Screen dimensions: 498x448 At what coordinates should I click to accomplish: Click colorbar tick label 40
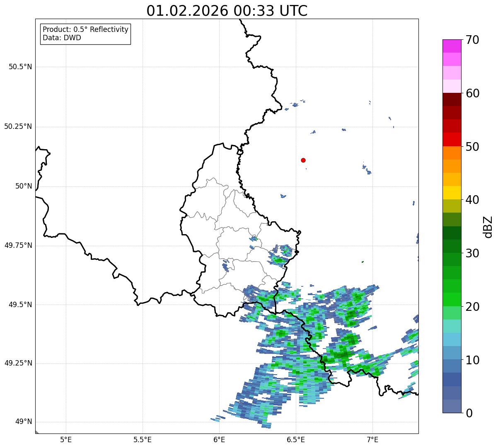click(x=472, y=200)
